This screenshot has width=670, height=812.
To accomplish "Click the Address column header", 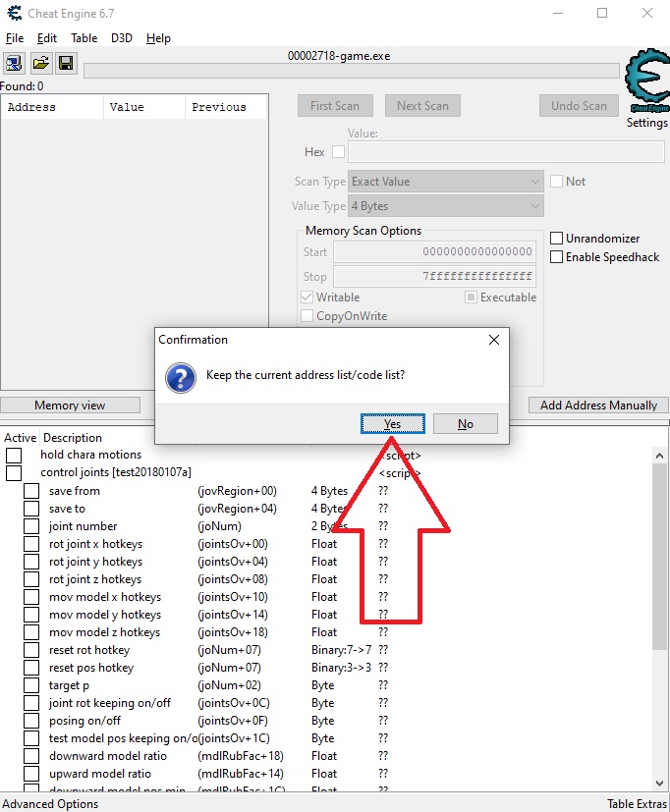I will point(52,107).
